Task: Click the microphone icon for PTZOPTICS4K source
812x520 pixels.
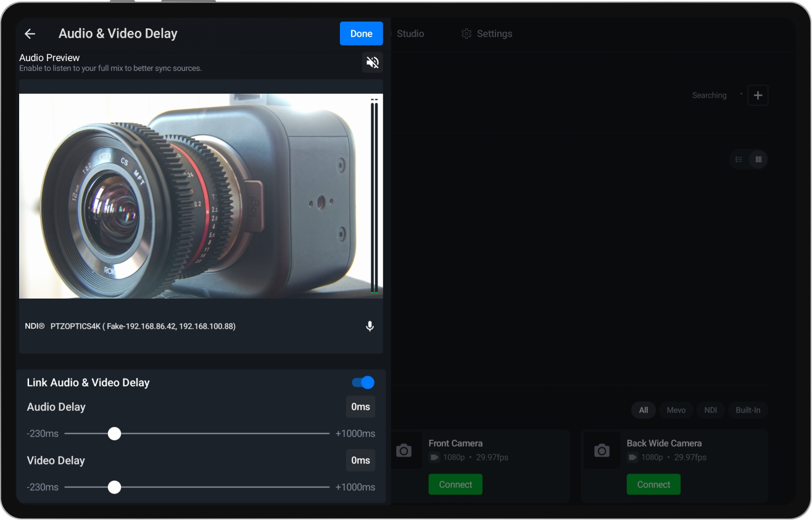Action: [x=370, y=326]
